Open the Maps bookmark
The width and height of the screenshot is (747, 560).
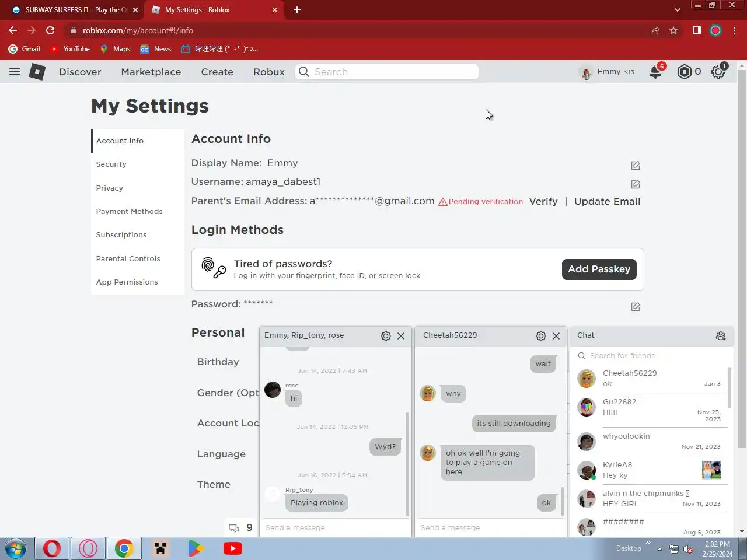tap(115, 49)
